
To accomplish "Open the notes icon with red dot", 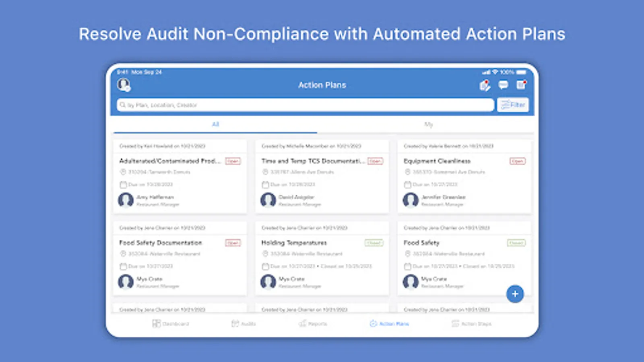I will pyautogui.click(x=522, y=85).
